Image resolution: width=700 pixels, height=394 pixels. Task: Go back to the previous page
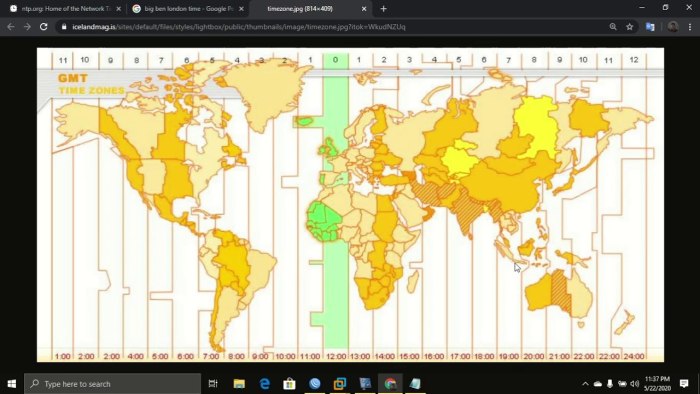tap(11, 27)
